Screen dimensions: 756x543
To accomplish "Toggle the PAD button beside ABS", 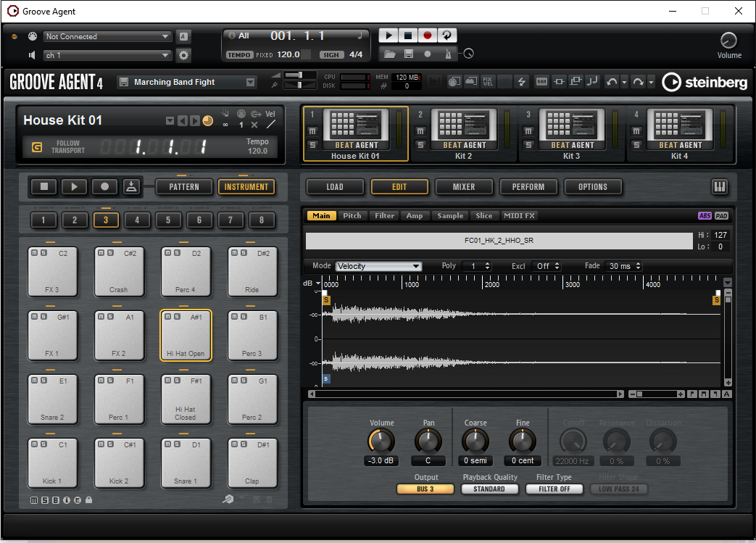I will point(721,215).
